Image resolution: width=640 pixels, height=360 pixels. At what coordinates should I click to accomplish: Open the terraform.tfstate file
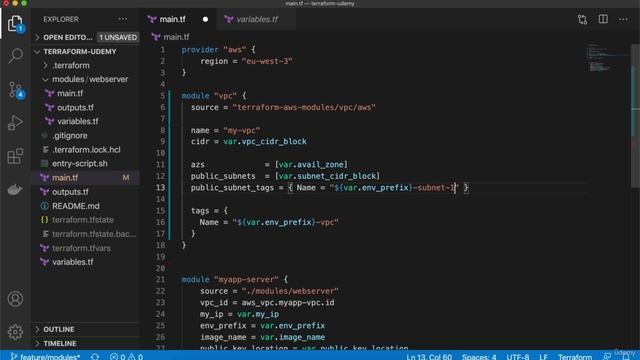[x=83, y=220]
